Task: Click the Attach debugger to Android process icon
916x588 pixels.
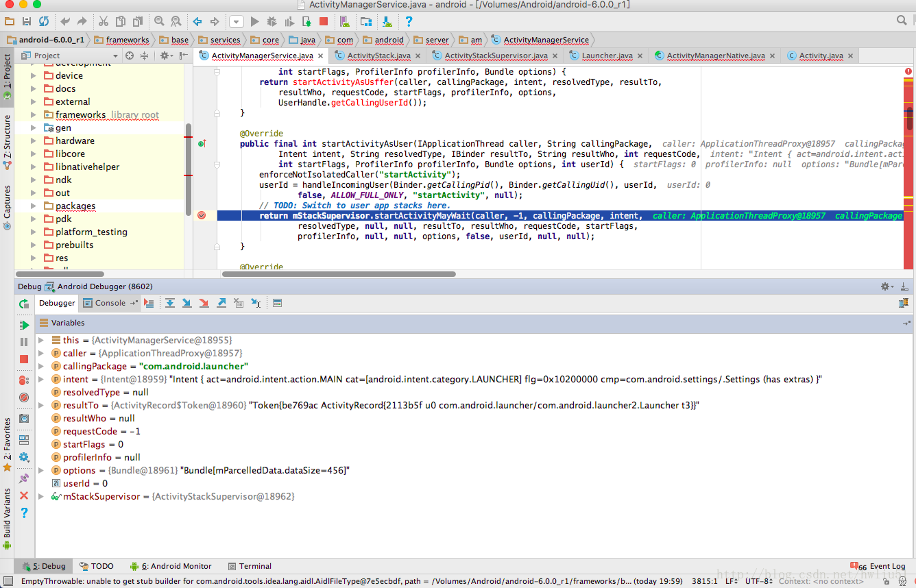Action: coord(306,22)
